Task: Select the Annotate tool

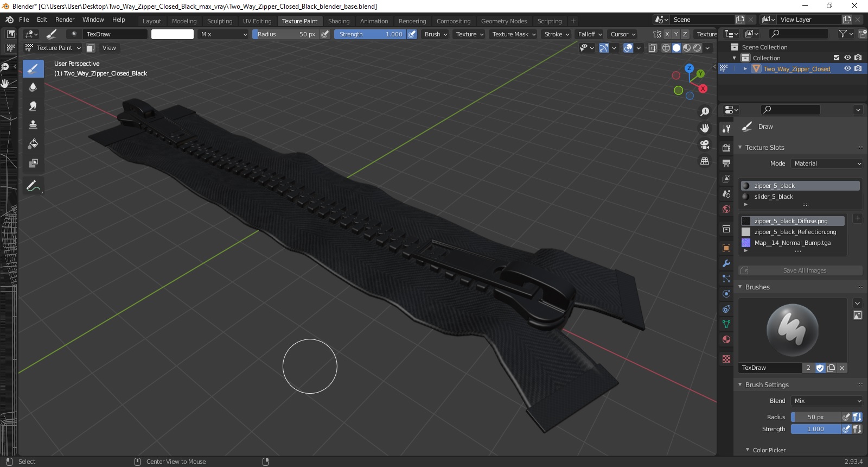Action: pyautogui.click(x=33, y=186)
